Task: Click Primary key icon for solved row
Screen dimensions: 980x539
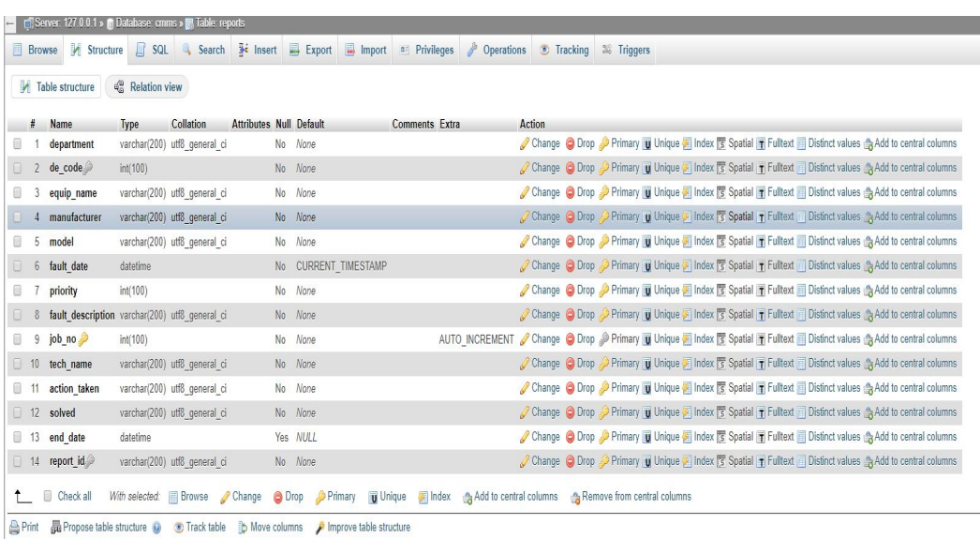Action: click(603, 412)
